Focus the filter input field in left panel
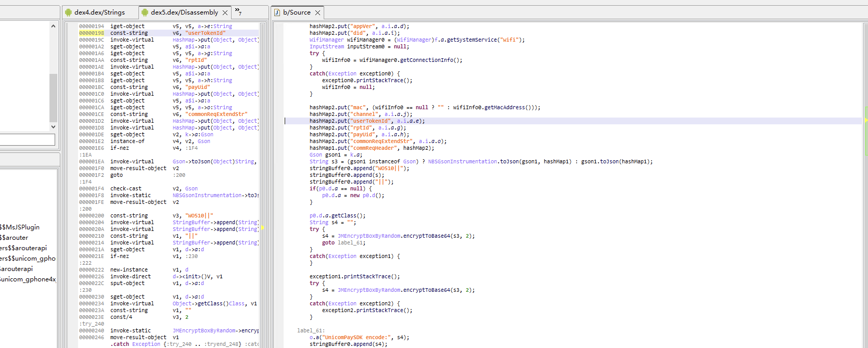The height and width of the screenshot is (348, 868). [x=27, y=139]
